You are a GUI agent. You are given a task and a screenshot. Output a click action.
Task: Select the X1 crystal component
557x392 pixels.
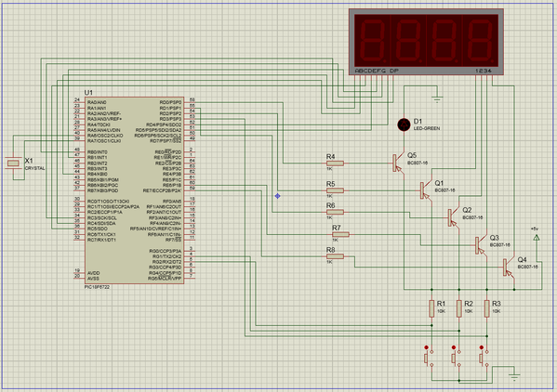(x=14, y=163)
